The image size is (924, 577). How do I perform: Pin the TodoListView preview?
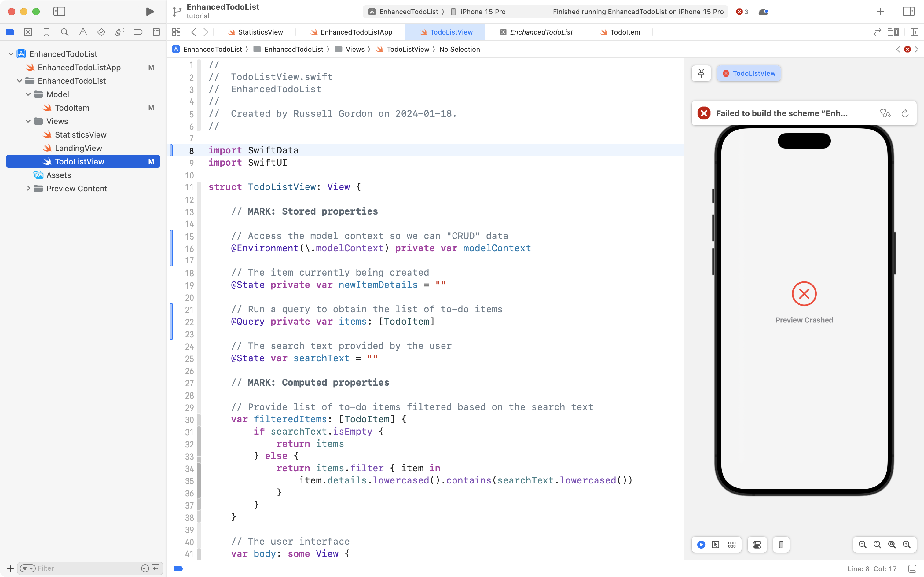click(701, 73)
